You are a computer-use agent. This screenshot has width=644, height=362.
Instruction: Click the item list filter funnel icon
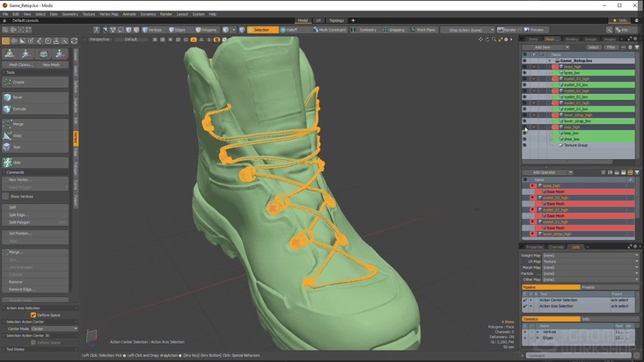coord(637,47)
